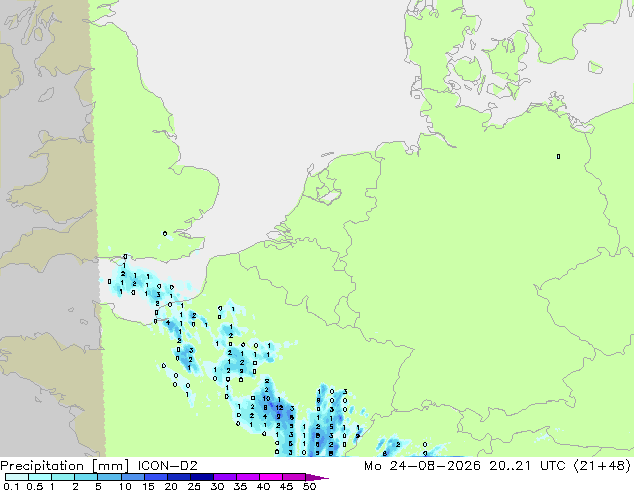The image size is (634, 490).
Task: Click the 35–40 mm legend color swatch
Action: pos(247,477)
